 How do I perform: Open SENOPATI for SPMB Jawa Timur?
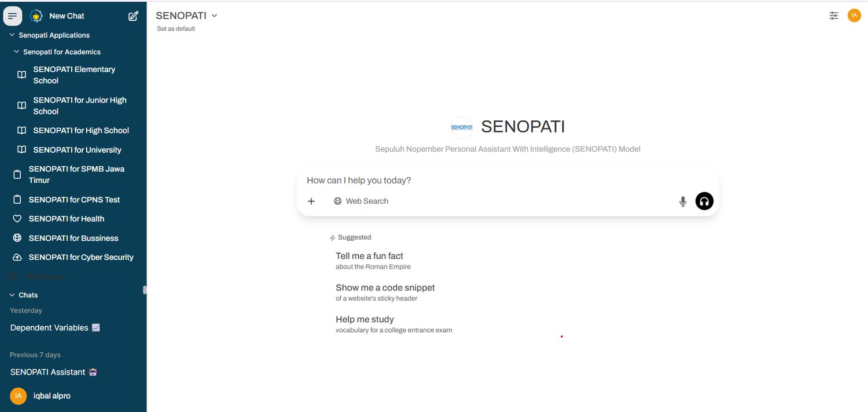pos(76,174)
